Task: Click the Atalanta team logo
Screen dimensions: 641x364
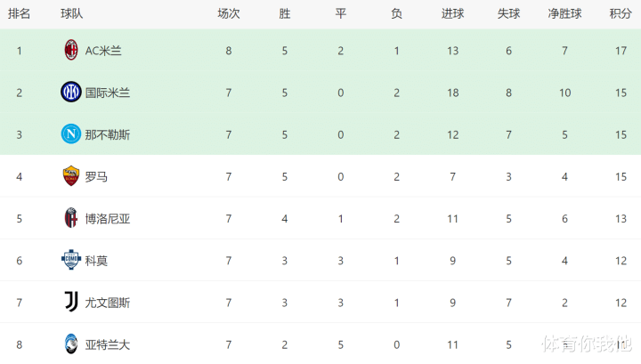Action: [x=71, y=344]
